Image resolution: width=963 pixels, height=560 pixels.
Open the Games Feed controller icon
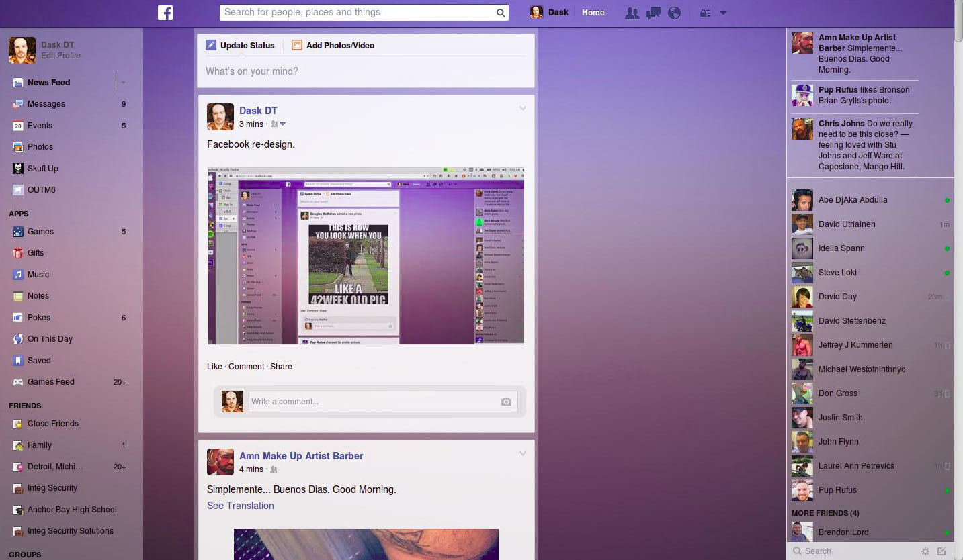coord(18,382)
